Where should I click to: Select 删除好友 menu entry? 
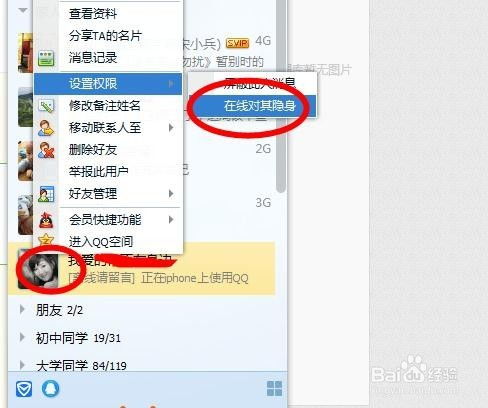[93, 150]
